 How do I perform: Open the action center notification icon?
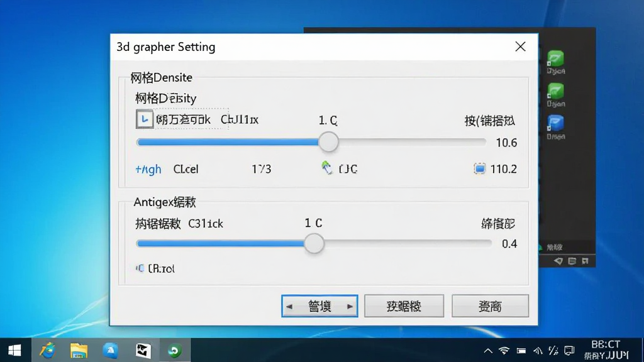click(569, 351)
